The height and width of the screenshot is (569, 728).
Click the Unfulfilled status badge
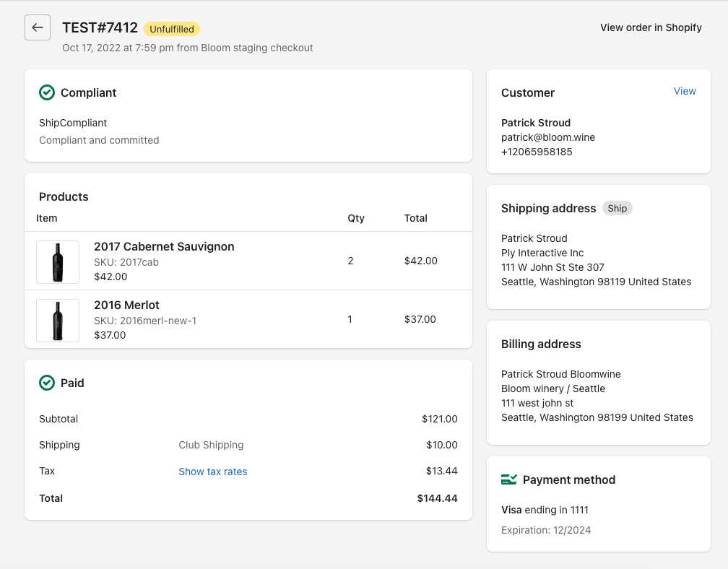[172, 29]
